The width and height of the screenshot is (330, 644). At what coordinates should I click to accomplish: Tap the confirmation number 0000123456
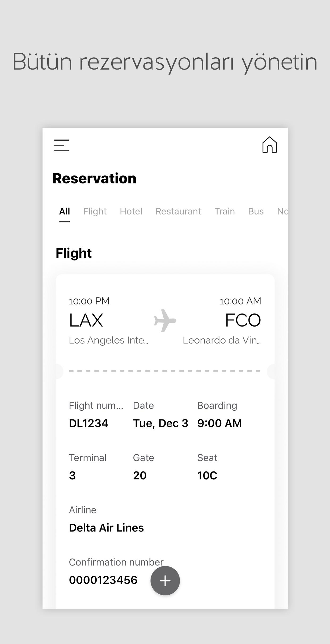click(103, 580)
